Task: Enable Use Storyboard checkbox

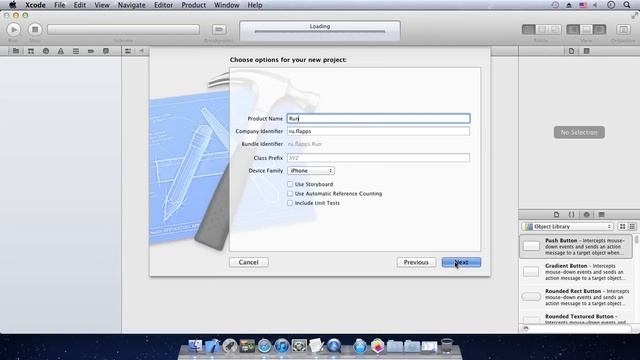Action: pyautogui.click(x=290, y=184)
